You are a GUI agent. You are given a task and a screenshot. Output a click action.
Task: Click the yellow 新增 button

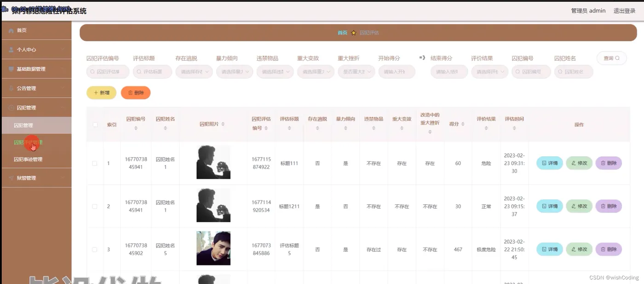(101, 93)
